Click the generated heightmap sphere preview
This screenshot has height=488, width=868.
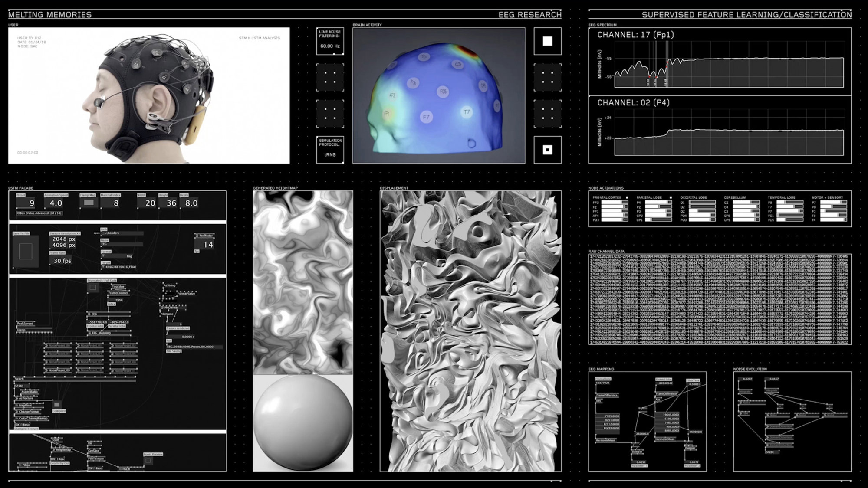pos(302,423)
